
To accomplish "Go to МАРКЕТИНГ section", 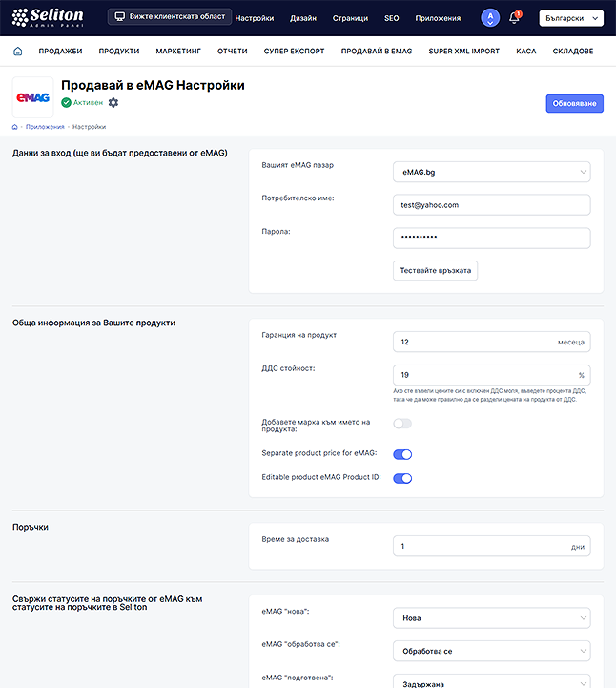I will click(x=178, y=52).
